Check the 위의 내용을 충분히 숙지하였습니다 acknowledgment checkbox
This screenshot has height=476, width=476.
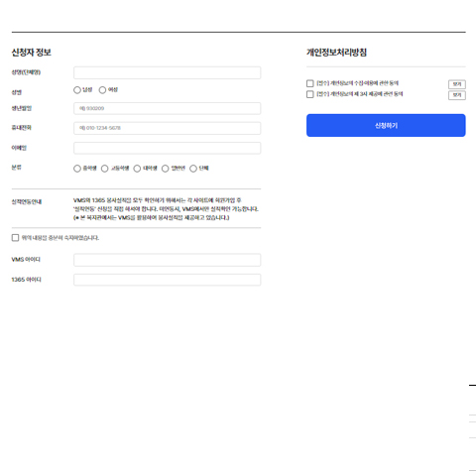pyautogui.click(x=15, y=238)
